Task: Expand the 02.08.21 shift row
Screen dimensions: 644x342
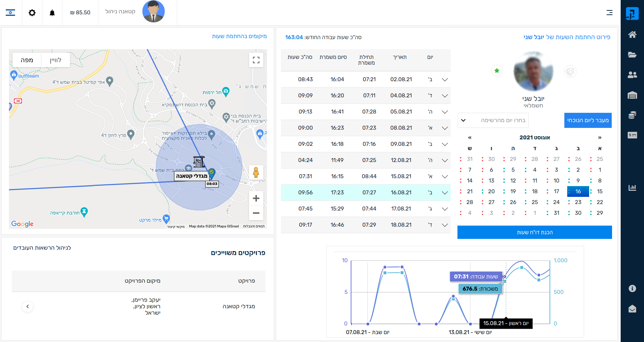Action: tap(445, 79)
